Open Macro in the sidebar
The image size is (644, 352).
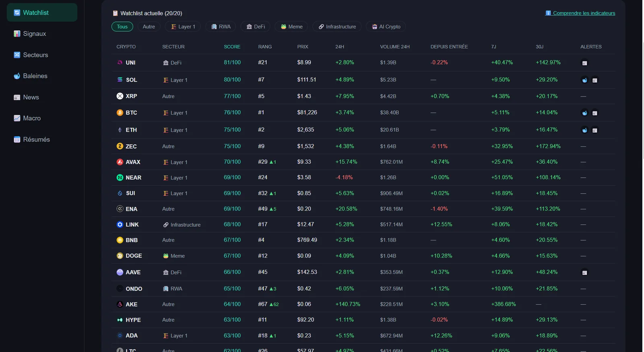pos(42,118)
